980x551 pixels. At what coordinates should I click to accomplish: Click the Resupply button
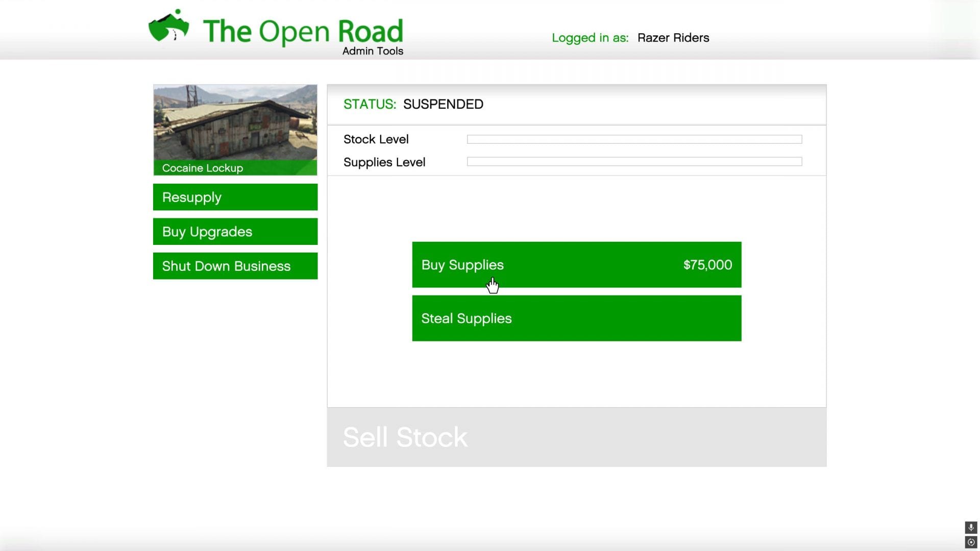click(x=235, y=197)
